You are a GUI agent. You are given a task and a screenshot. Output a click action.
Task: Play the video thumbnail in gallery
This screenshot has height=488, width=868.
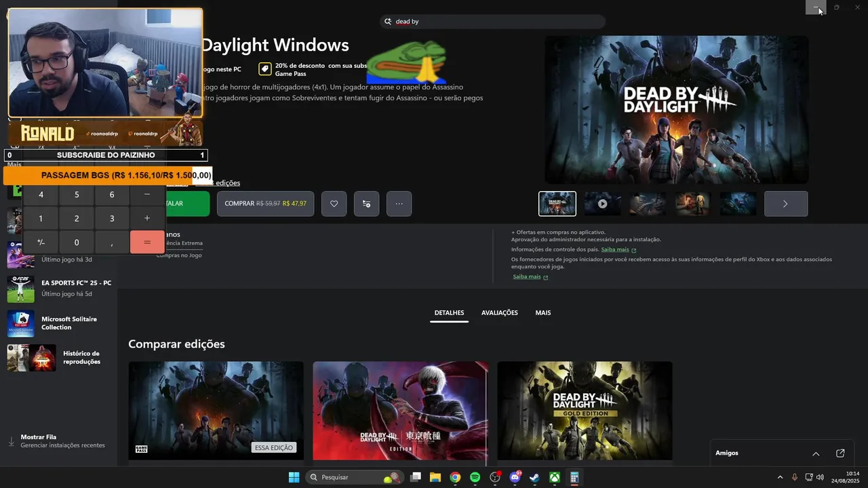(602, 203)
